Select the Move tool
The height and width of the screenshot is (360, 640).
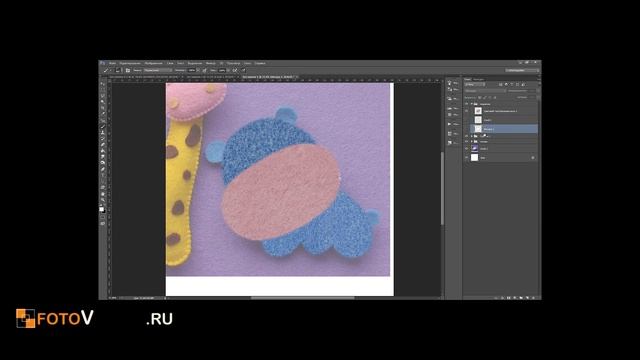(x=102, y=84)
